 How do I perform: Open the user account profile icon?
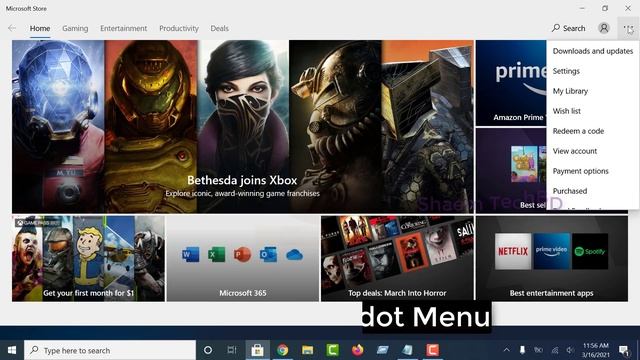(604, 28)
